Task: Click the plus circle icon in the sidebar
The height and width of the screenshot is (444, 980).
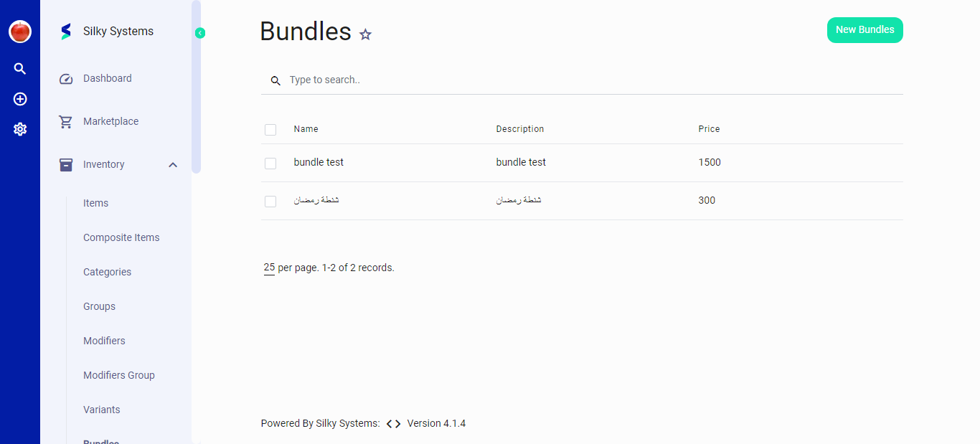Action: click(19, 99)
